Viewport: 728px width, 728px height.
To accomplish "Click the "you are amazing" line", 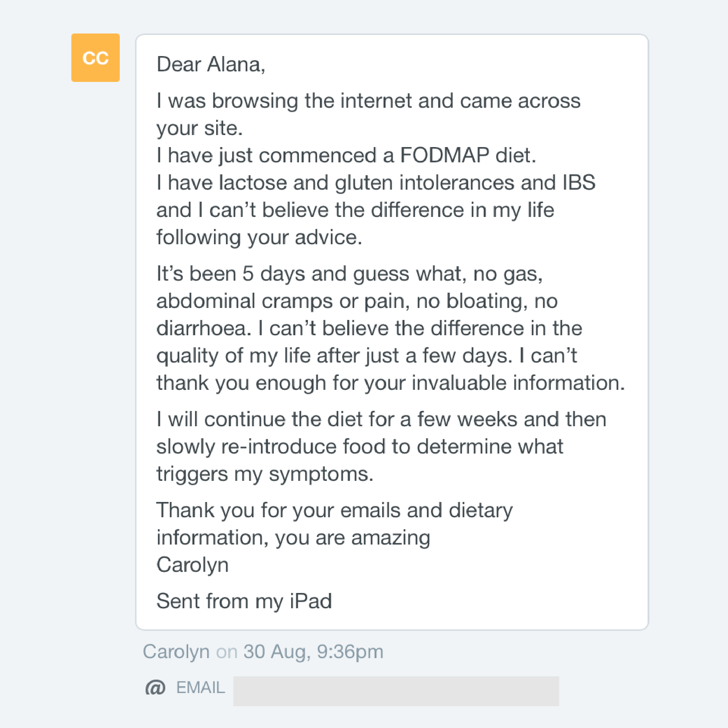I will tap(293, 537).
